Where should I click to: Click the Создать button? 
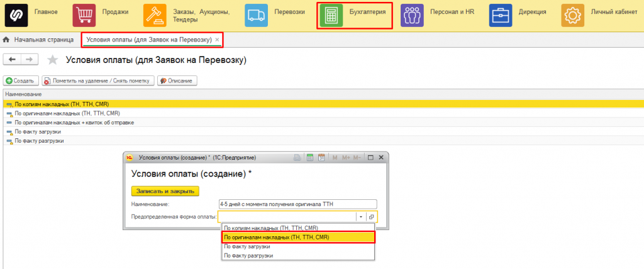[x=21, y=81]
